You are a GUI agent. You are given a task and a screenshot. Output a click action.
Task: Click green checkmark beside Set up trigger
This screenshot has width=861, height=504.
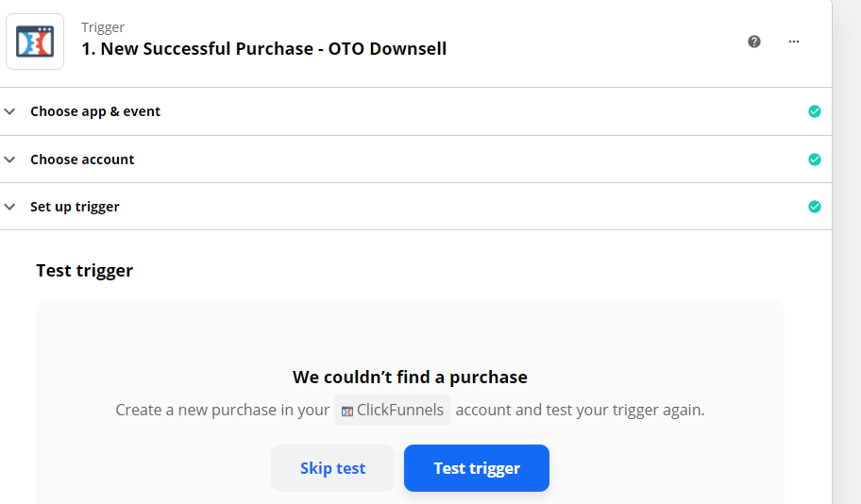click(815, 207)
